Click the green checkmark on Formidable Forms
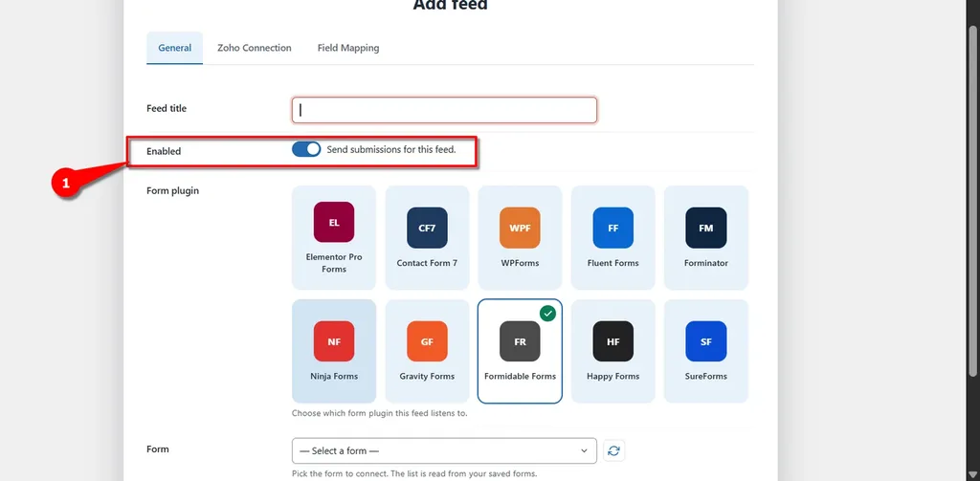The image size is (980, 481). pos(548,314)
